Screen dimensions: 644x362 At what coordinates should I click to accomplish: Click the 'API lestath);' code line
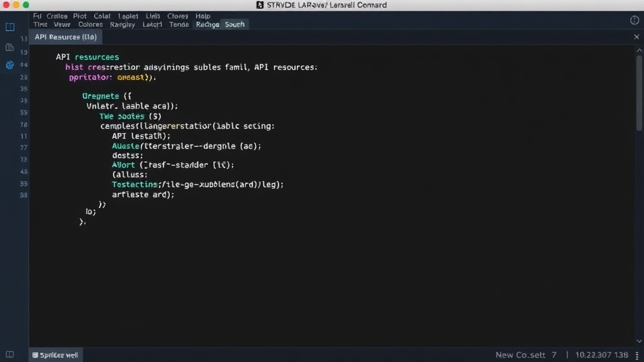[x=141, y=136]
